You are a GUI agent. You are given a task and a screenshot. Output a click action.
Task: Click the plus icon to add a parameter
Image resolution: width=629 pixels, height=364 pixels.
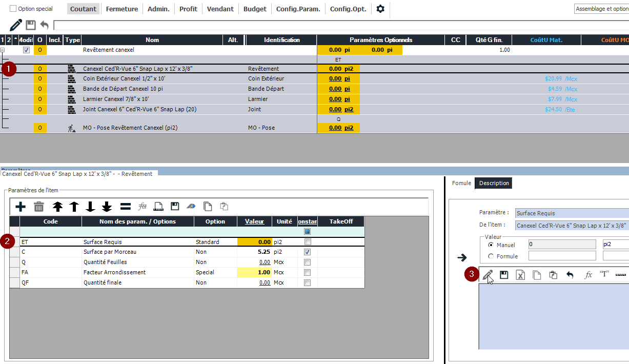click(x=21, y=207)
